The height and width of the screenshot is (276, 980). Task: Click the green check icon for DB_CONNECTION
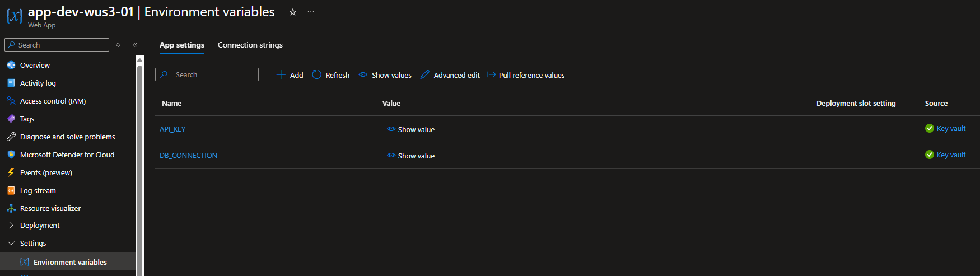coord(930,155)
